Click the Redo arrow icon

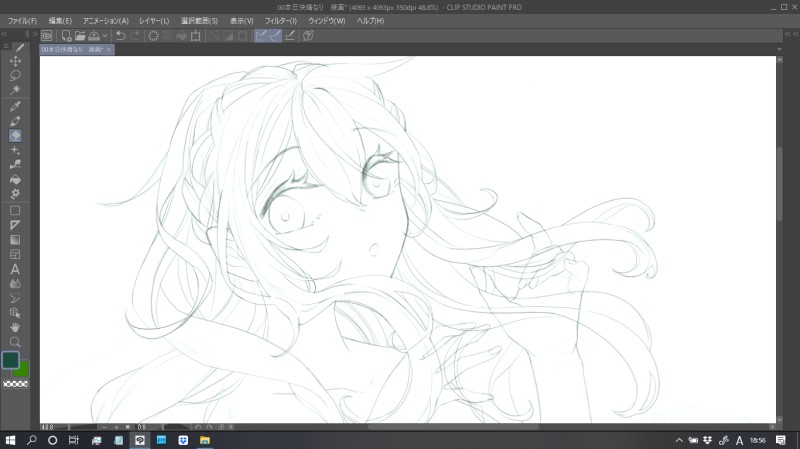(x=135, y=36)
